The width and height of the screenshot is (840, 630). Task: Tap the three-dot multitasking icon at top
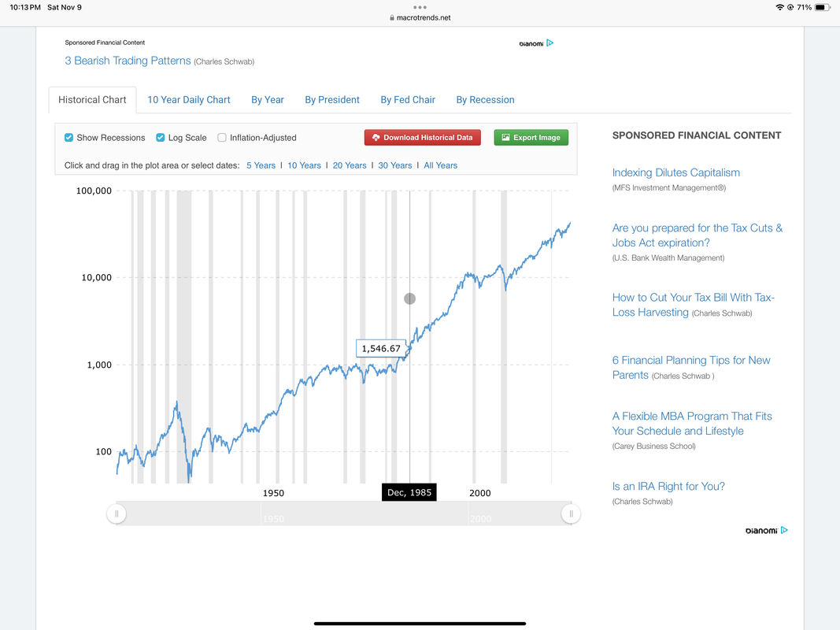click(x=420, y=8)
